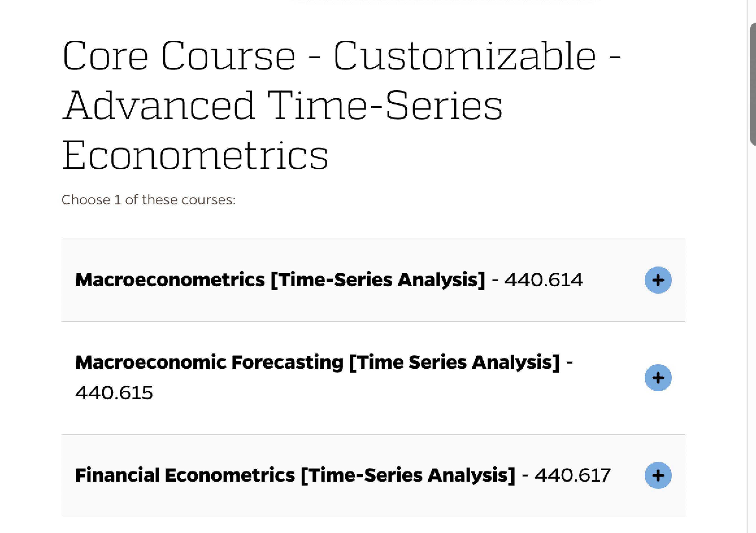Image resolution: width=756 pixels, height=533 pixels.
Task: Expand the bold Financial Econometrics course title
Action: pyautogui.click(x=185, y=475)
